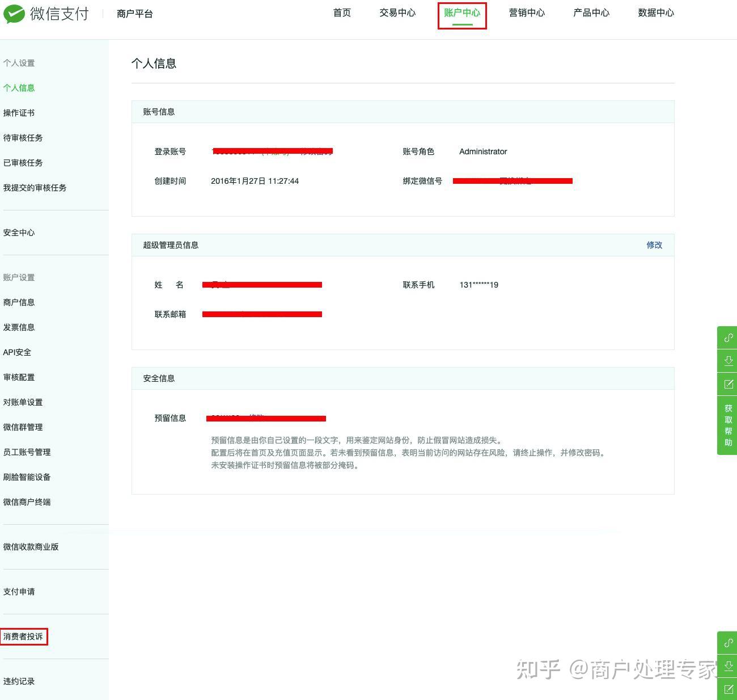Click 修改 in the 超级管理员信息 header
This screenshot has height=700, width=737.
(654, 245)
